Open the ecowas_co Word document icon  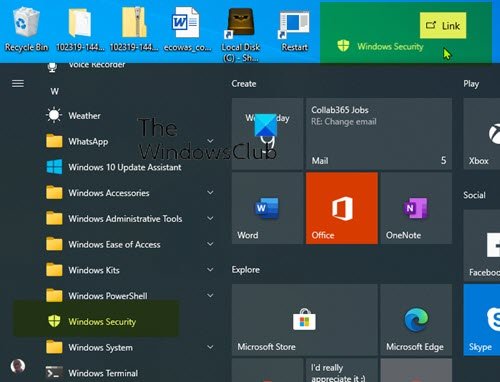pyautogui.click(x=187, y=29)
